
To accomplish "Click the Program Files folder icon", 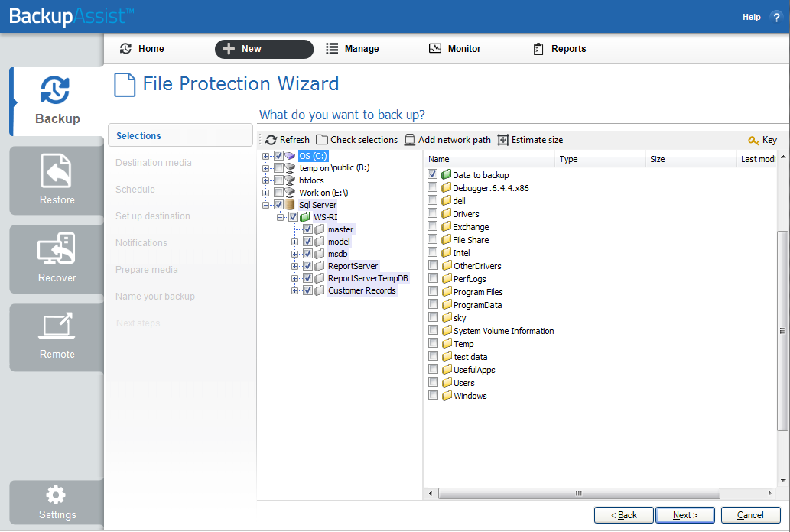I will tap(447, 291).
